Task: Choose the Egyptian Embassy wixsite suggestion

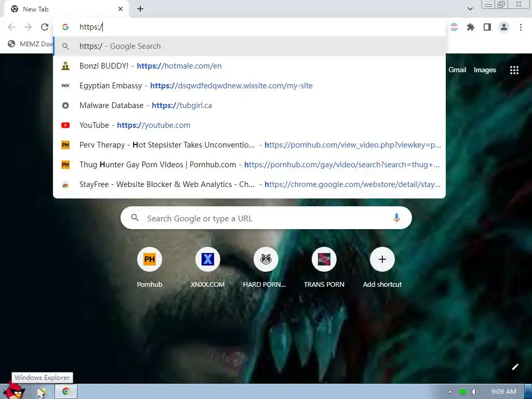Action: [249, 86]
